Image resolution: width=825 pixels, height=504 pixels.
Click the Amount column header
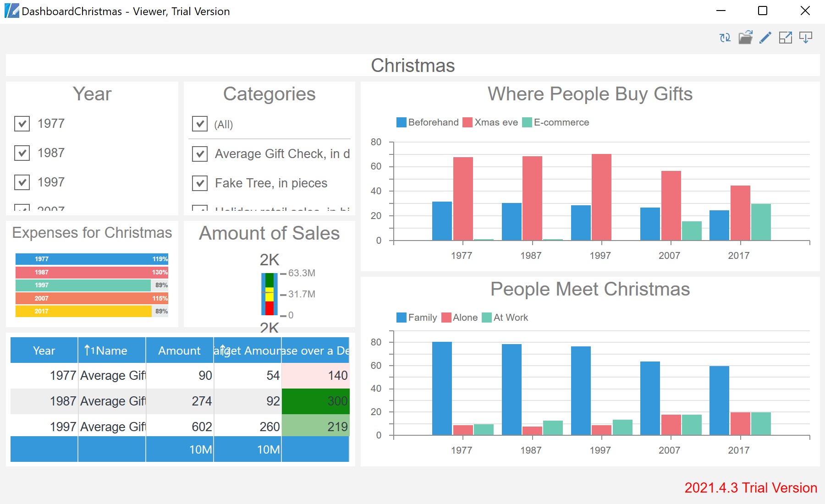(x=180, y=351)
